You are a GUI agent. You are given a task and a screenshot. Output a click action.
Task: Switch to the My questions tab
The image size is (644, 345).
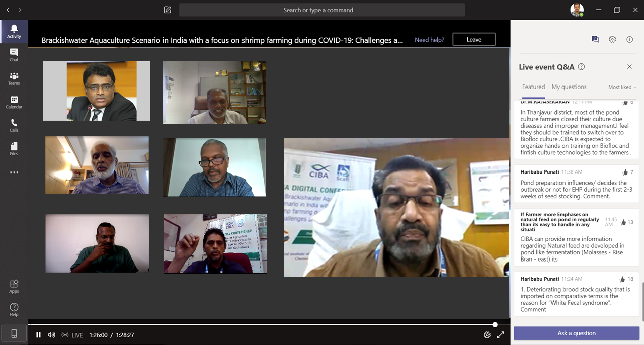(x=569, y=87)
